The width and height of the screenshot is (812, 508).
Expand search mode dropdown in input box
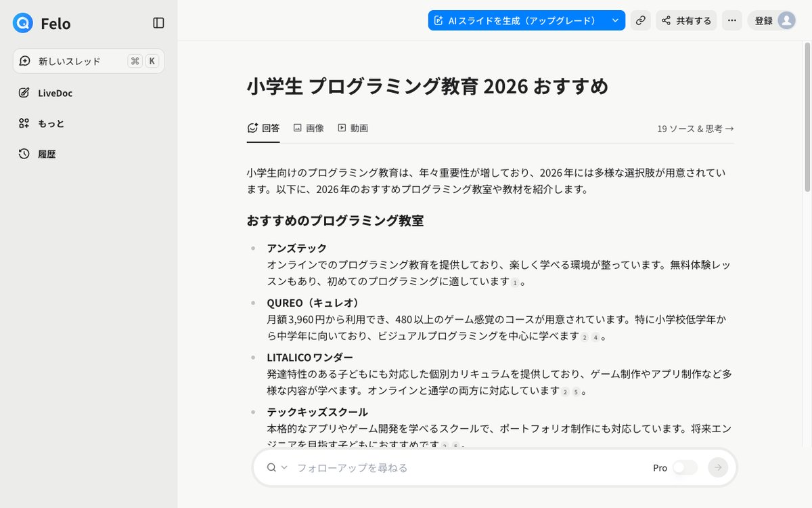click(277, 467)
